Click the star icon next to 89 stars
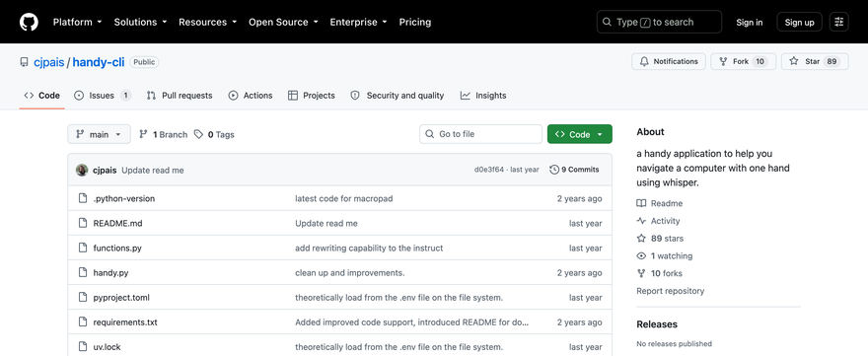This screenshot has width=868, height=356. click(641, 238)
